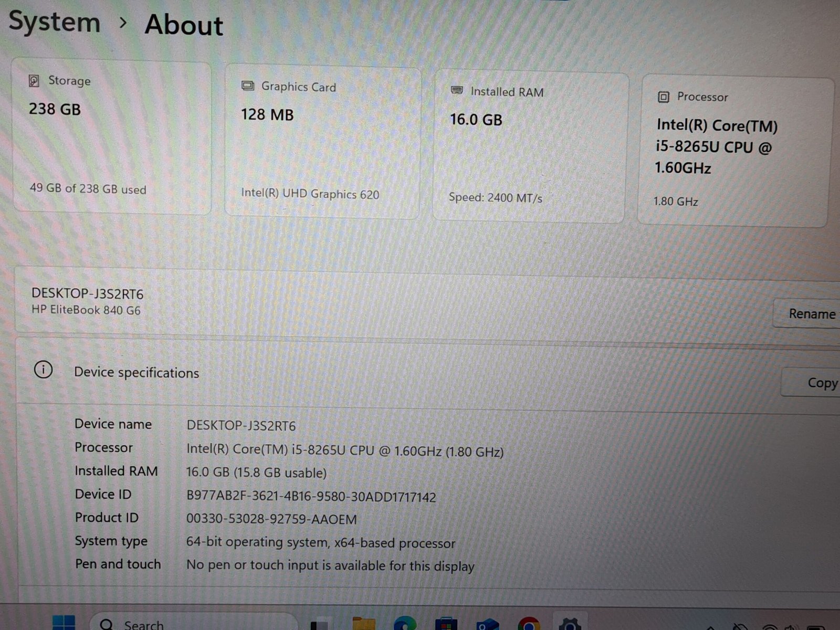Open Task View from the taskbar
The height and width of the screenshot is (630, 840).
(321, 624)
